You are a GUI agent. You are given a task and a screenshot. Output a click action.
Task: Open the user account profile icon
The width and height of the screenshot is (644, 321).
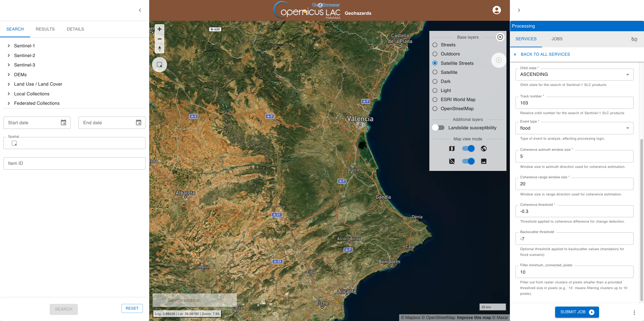pos(496,10)
